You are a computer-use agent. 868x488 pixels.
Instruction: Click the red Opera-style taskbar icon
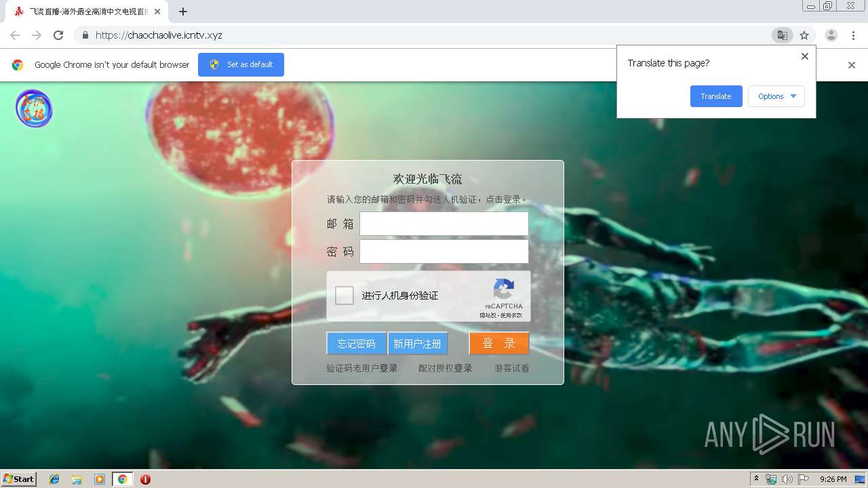click(x=145, y=479)
